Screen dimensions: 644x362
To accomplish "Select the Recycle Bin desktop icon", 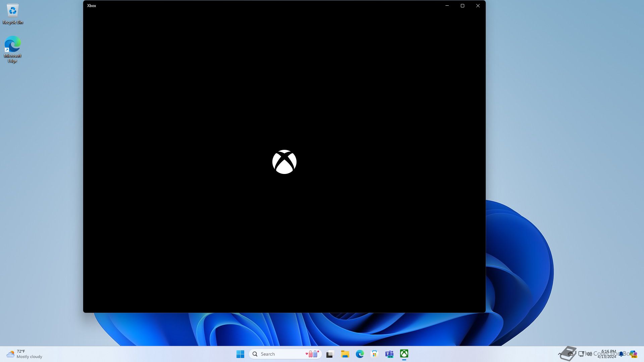I will [x=13, y=14].
